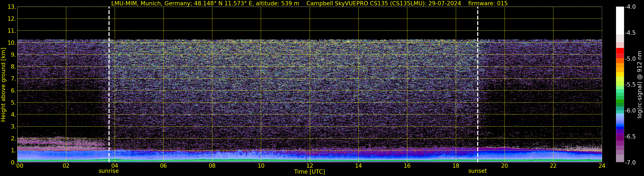Click time axis tick '06'
This screenshot has width=644, height=176.
tap(163, 166)
